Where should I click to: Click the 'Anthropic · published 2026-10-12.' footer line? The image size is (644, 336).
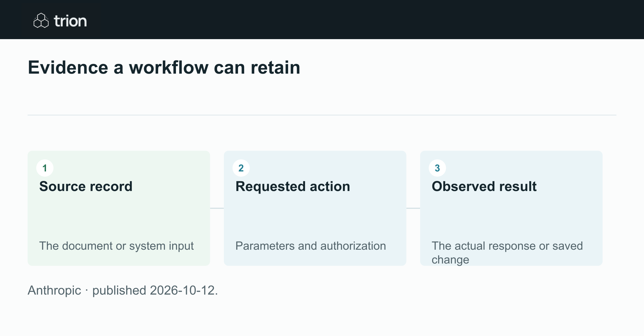pos(123,290)
